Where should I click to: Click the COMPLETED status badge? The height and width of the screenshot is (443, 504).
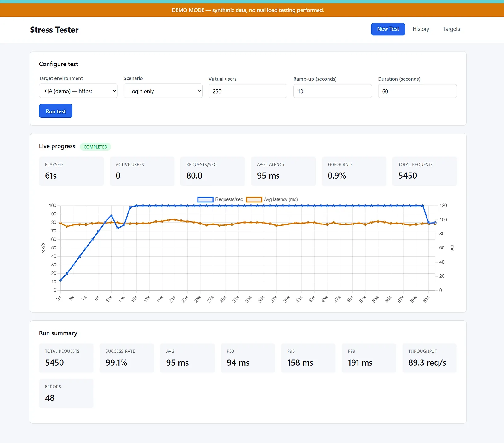(x=95, y=147)
